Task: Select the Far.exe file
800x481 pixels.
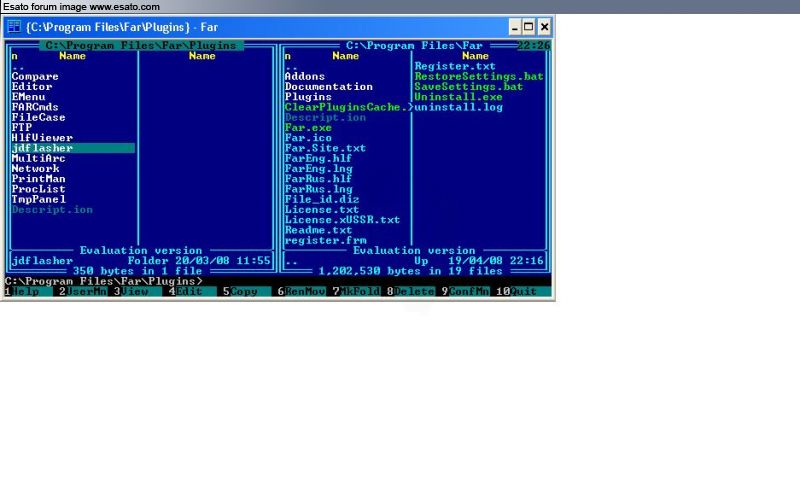Action: (308, 128)
